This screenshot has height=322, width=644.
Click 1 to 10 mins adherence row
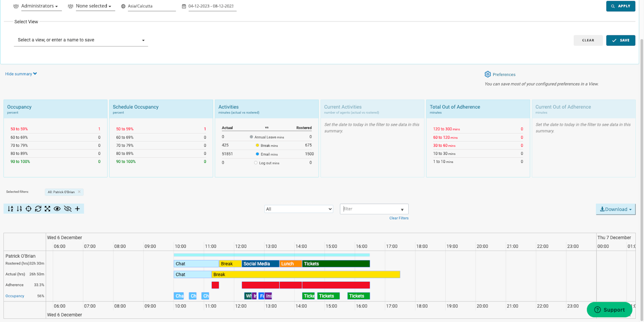point(478,161)
